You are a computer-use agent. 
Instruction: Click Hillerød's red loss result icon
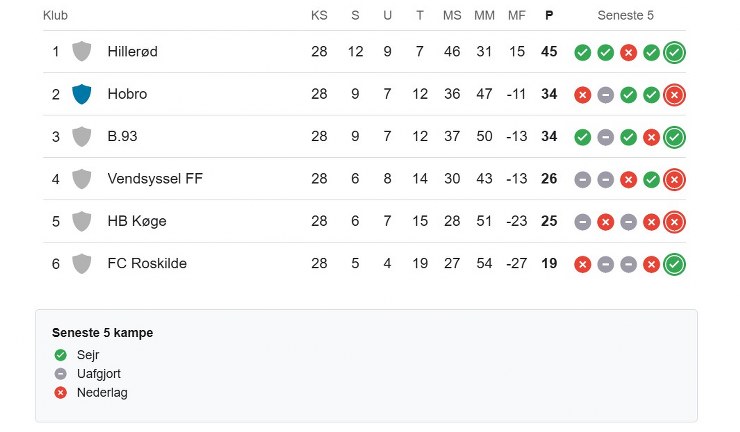[628, 53]
